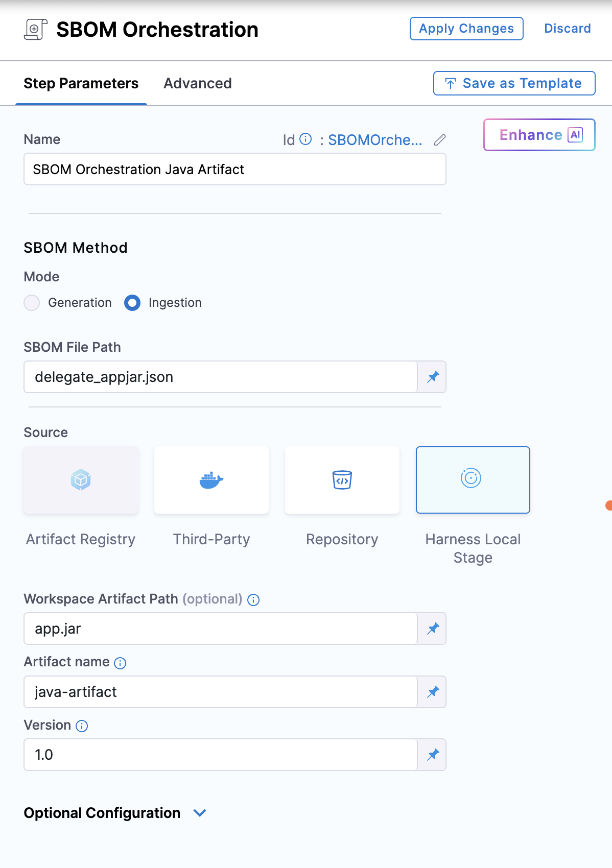The height and width of the screenshot is (868, 612).
Task: Click Save as Template button
Action: pyautogui.click(x=514, y=83)
